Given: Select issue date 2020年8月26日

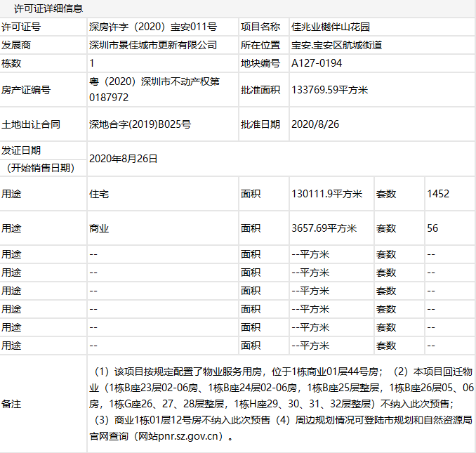Looking at the screenshot, I should (x=124, y=159).
